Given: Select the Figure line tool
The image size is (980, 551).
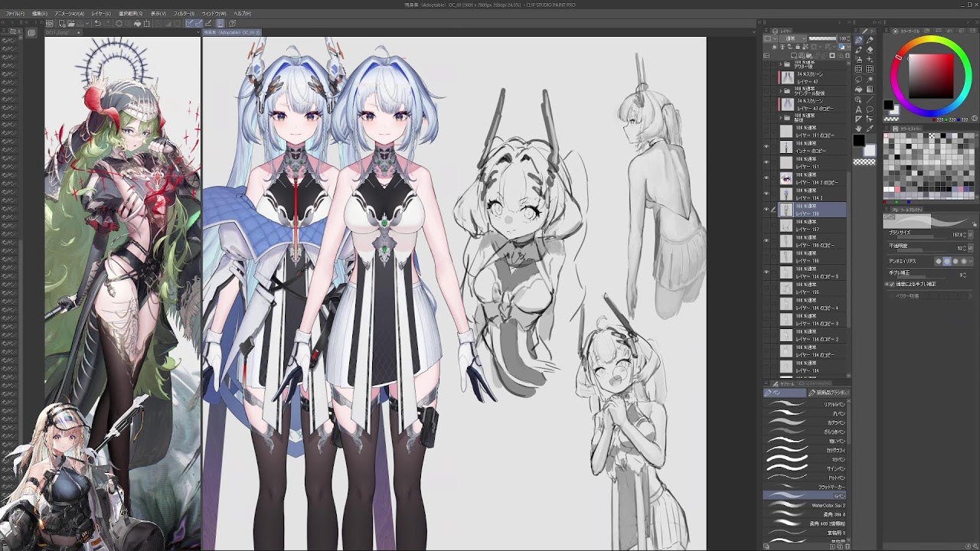Looking at the screenshot, I should point(870,99).
